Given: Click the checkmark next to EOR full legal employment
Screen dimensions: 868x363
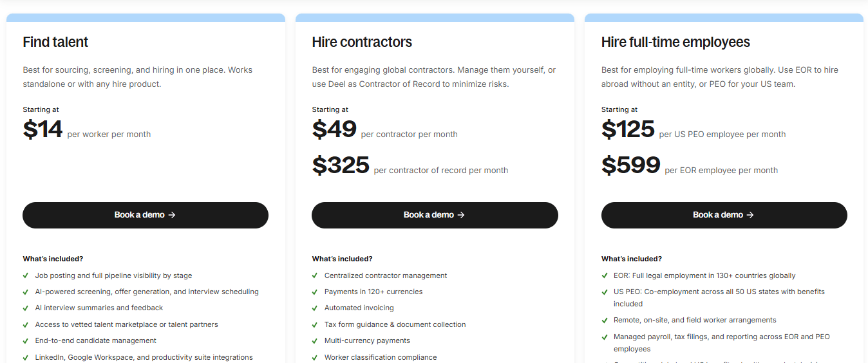Looking at the screenshot, I should (x=605, y=275).
